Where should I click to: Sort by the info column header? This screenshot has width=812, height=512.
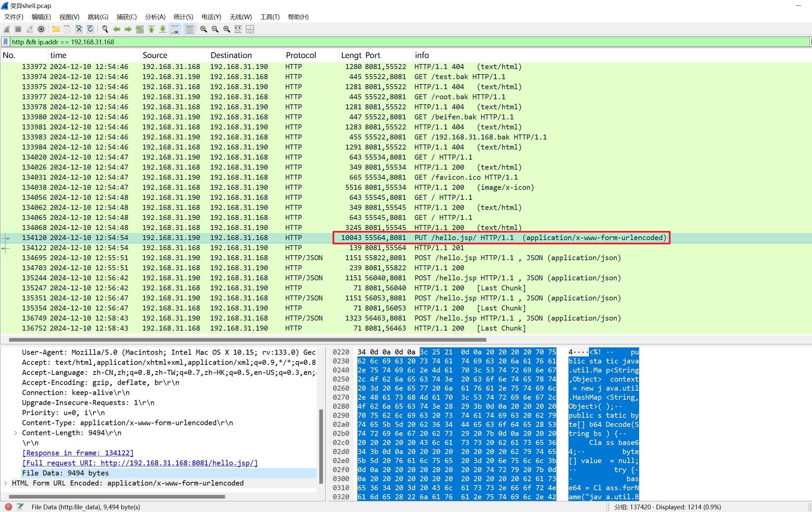click(x=612, y=55)
